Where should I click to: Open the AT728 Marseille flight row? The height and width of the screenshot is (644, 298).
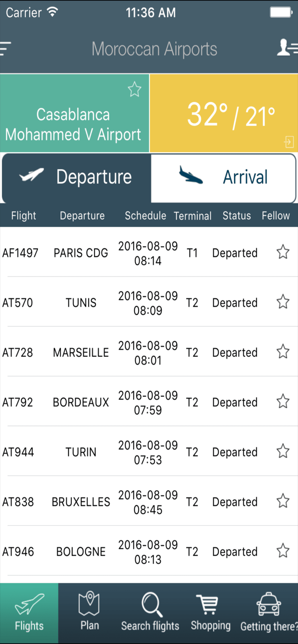(129, 352)
